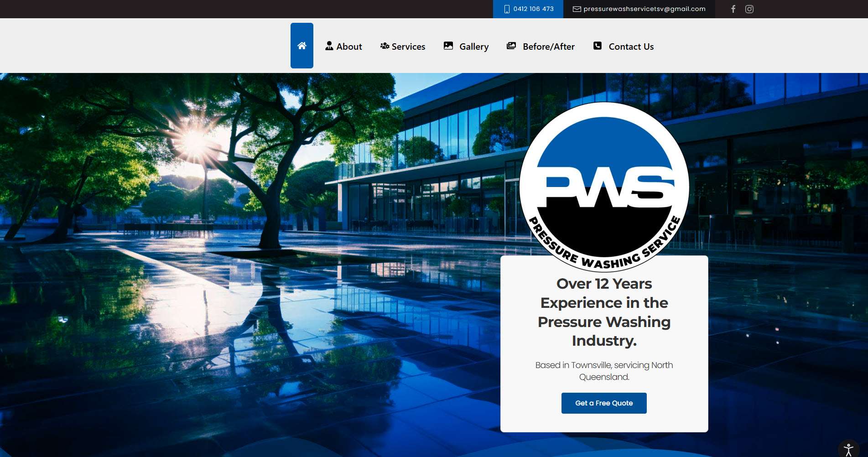Click the envelope icon beside email

point(577,9)
